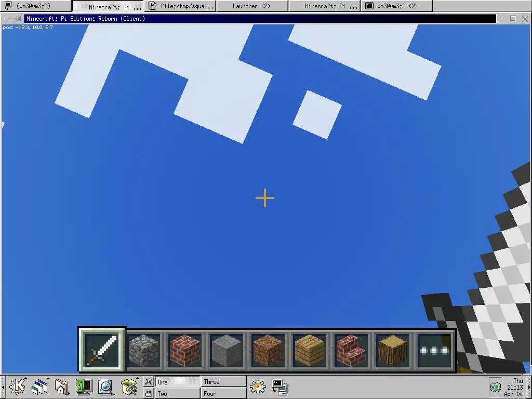
Task: Switch to the vm3@vm3:~ <2> taskbar window
Action: coord(396,6)
